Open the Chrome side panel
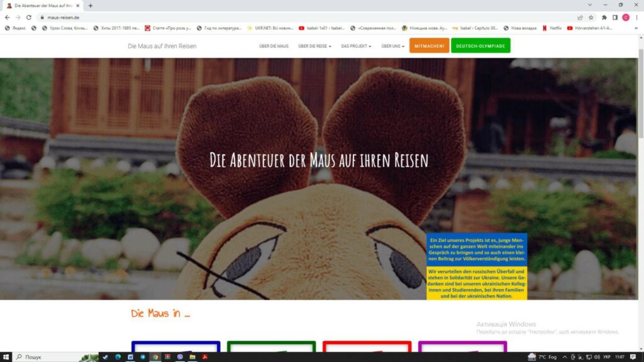644x362 pixels. coord(615,18)
